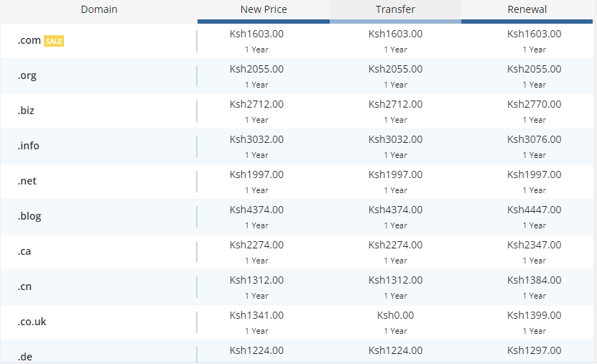Select the .de domain entry

point(25,355)
